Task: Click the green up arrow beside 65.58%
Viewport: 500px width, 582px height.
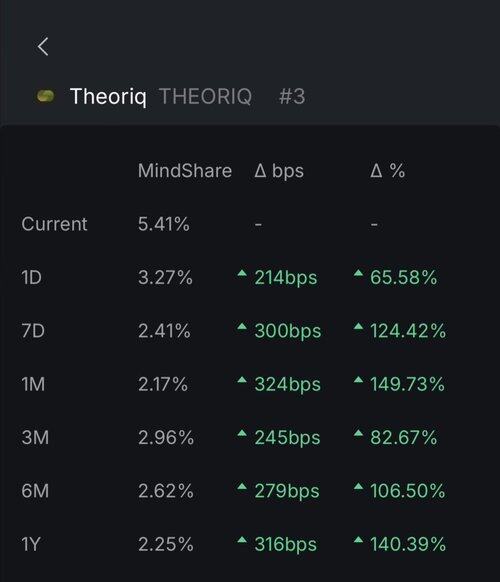Action: coord(358,273)
